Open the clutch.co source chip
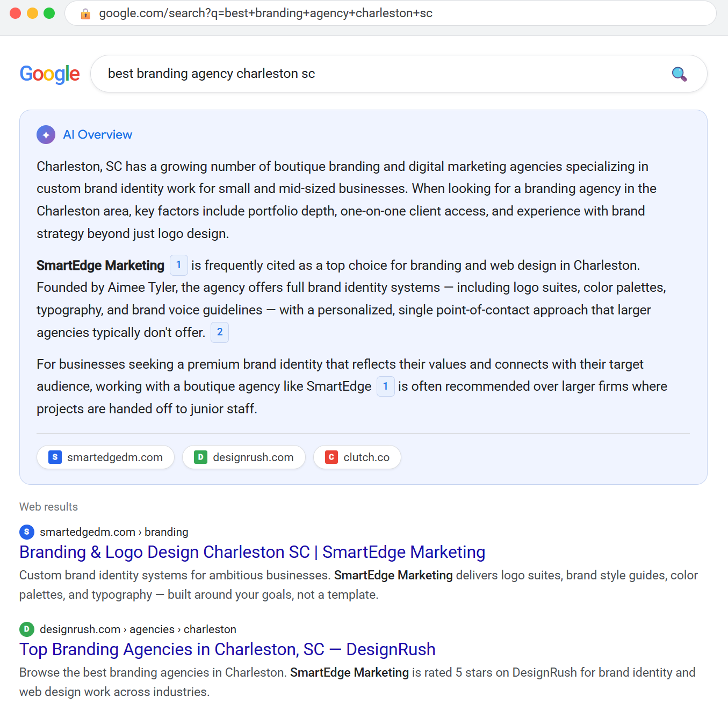Image resolution: width=728 pixels, height=703 pixels. tap(357, 457)
